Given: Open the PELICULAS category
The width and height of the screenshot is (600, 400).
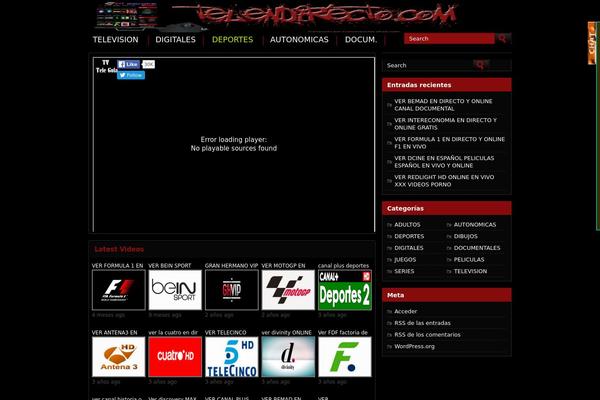Looking at the screenshot, I should pyautogui.click(x=469, y=260).
